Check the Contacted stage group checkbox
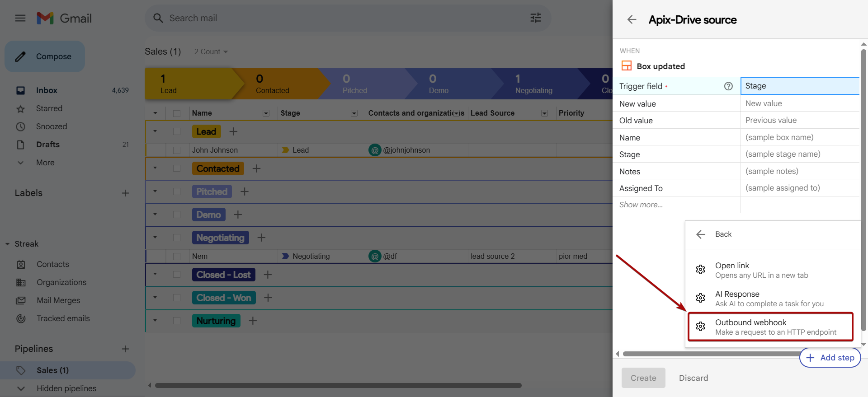This screenshot has height=397, width=868. click(x=177, y=168)
